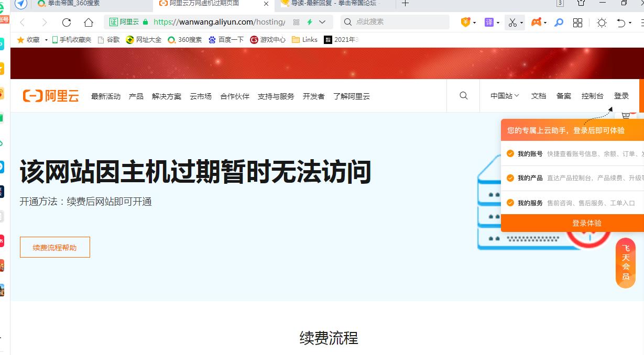Viewport: 644px width, 355px height.
Task: Open the 游戏中心 bookmark
Action: [268, 40]
